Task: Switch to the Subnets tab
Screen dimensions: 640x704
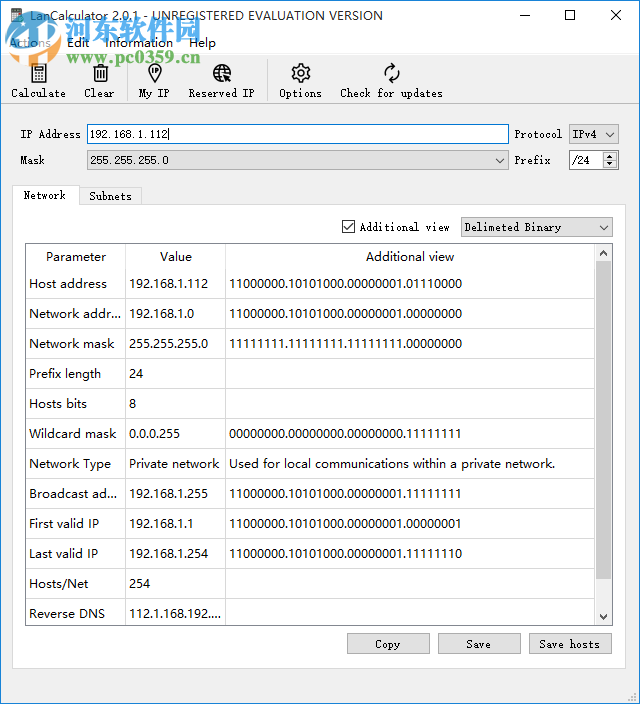Action: [110, 196]
